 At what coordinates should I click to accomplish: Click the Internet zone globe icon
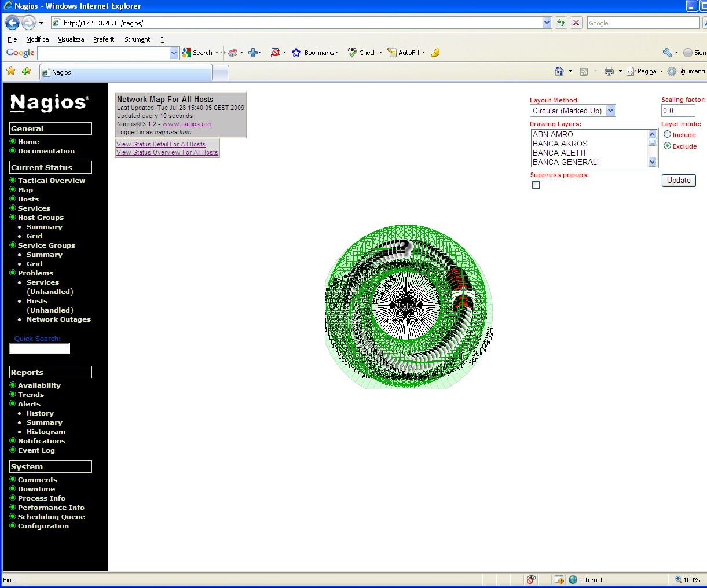pyautogui.click(x=573, y=579)
